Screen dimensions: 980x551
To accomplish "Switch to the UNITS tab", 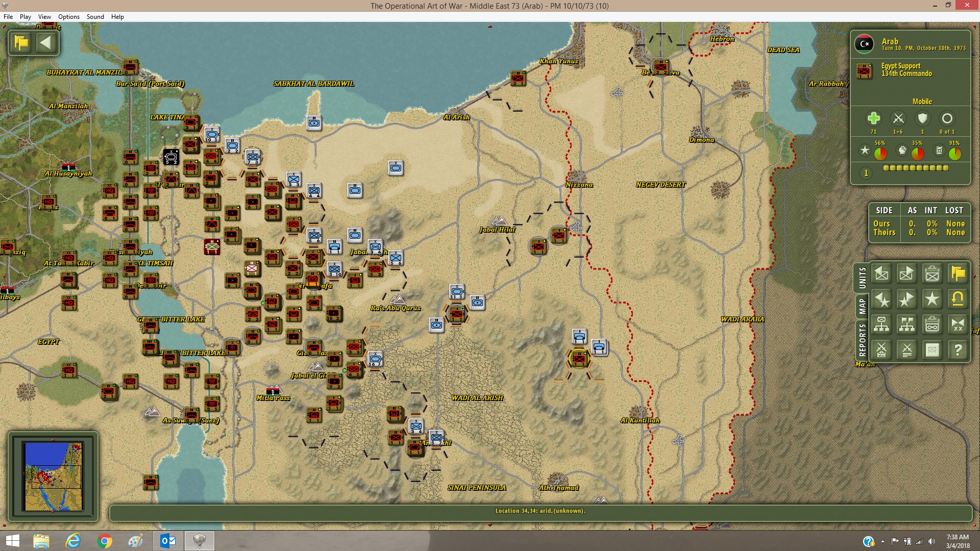I will tap(862, 278).
